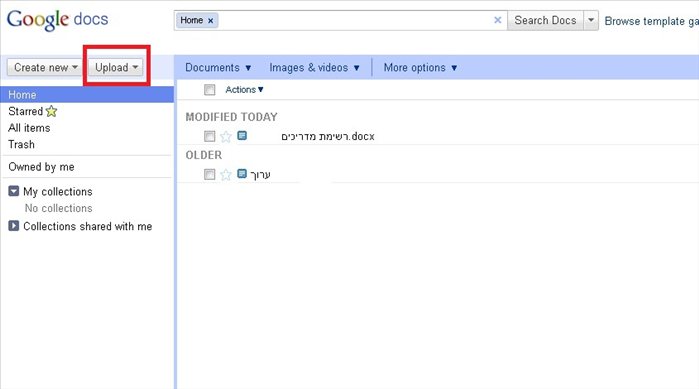Check the box for רשימת מדריכים.docx
The width and height of the screenshot is (699, 389).
tap(210, 136)
